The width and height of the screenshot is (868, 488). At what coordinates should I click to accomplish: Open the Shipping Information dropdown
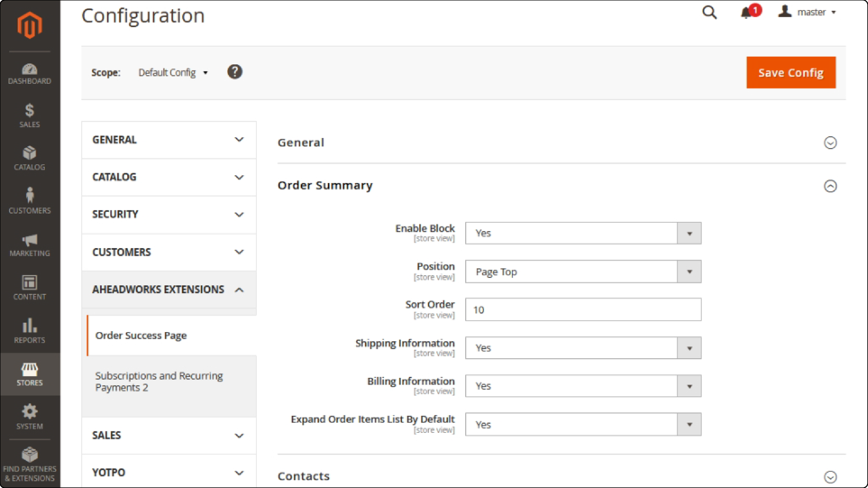[x=583, y=348]
